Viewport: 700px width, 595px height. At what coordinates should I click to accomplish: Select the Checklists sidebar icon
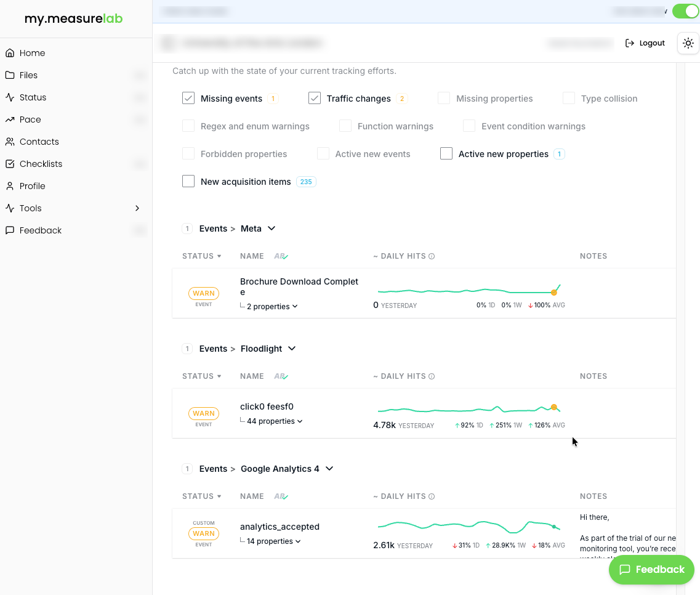tap(10, 164)
